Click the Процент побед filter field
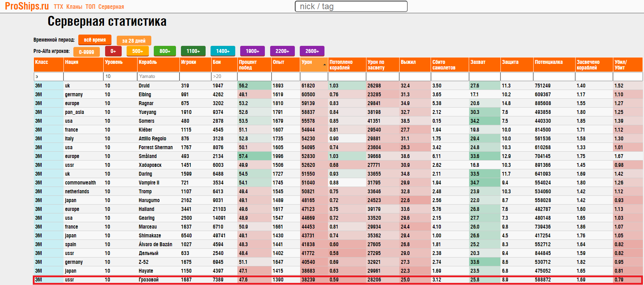The width and height of the screenshot is (644, 285). pos(254,76)
